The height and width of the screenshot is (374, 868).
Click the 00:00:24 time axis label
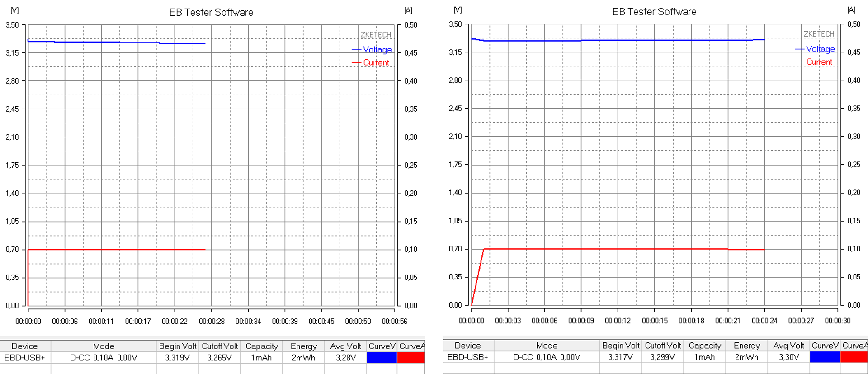pos(764,321)
